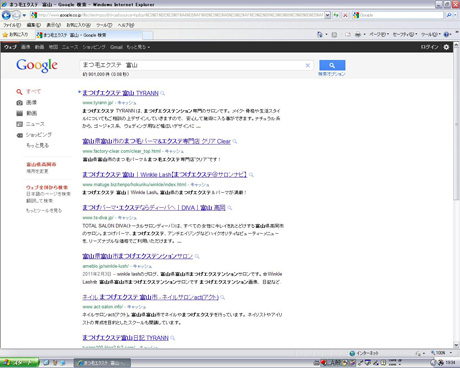Print the page with the printer icon
Image resolution: width=460 pixels, height=368 pixels.
(x=358, y=34)
